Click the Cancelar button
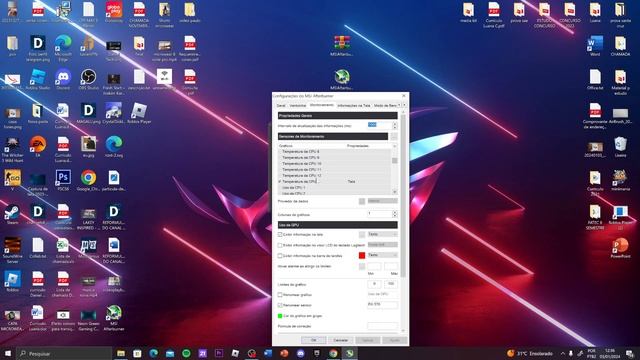Image resolution: width=640 pixels, height=360 pixels. [x=340, y=340]
